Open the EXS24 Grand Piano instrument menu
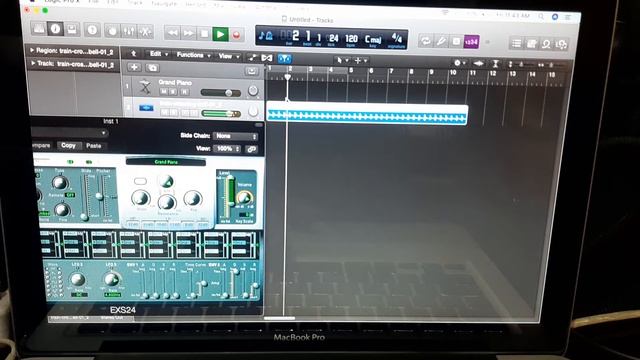 (166, 162)
